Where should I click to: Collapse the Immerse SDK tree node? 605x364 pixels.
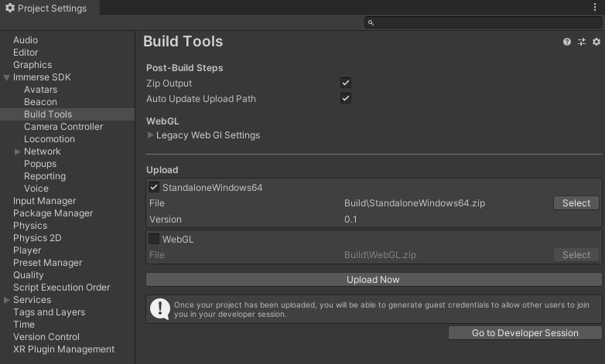(6, 77)
